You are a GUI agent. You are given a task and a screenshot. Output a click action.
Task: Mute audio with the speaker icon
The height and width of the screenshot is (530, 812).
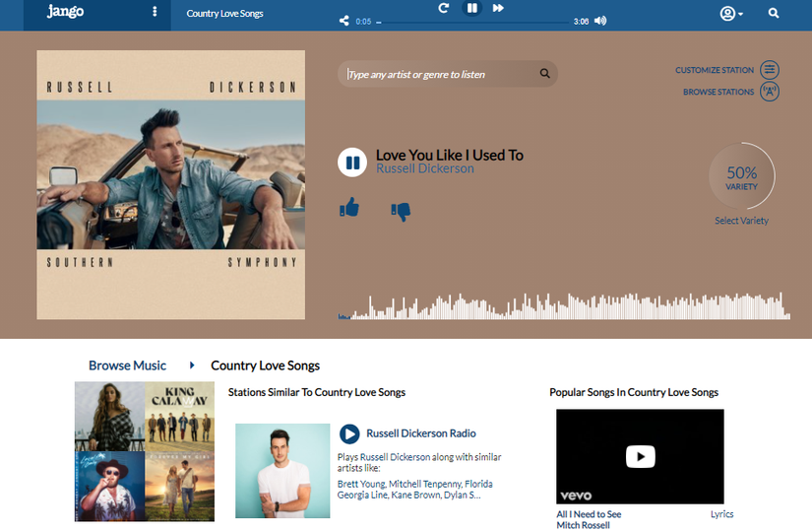pos(600,21)
